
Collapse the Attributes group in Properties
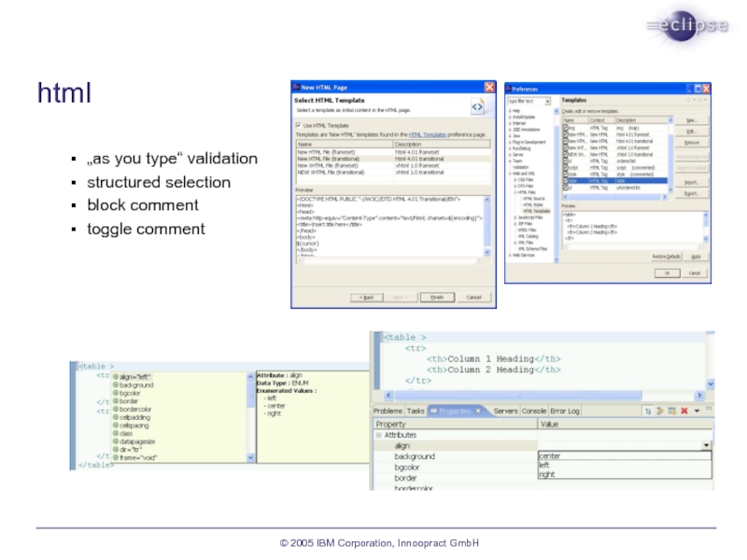click(379, 435)
